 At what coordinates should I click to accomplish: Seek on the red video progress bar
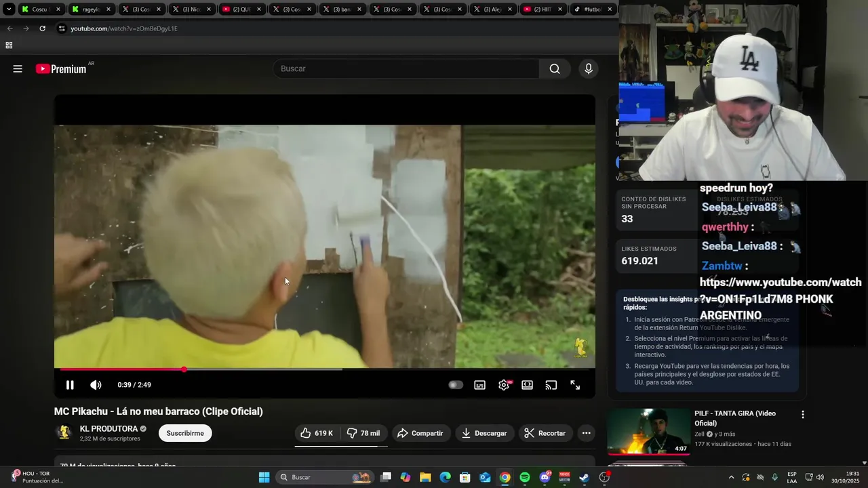(324, 369)
